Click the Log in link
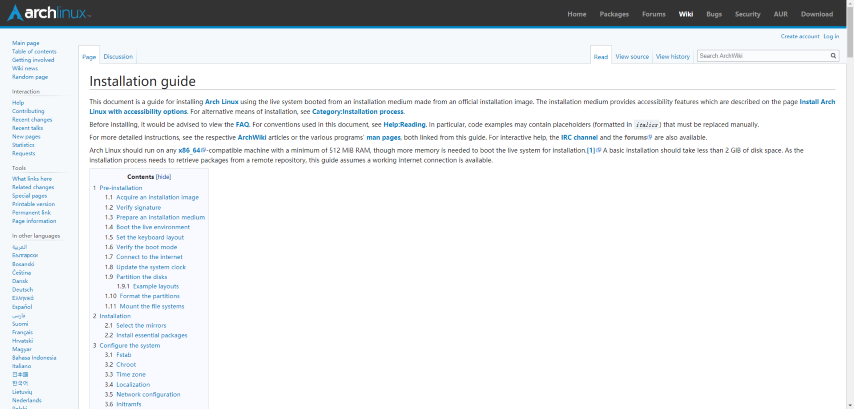Viewport: 854px width, 409px height. pos(831,36)
